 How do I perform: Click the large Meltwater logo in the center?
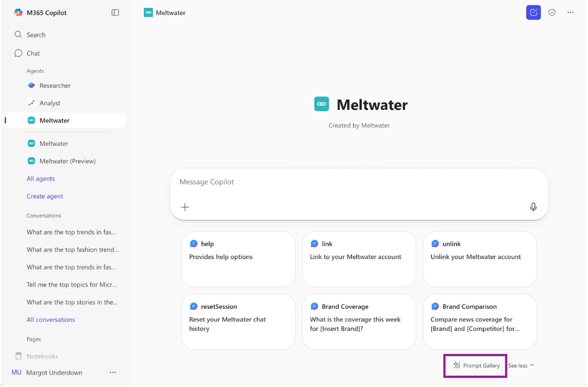coord(322,104)
